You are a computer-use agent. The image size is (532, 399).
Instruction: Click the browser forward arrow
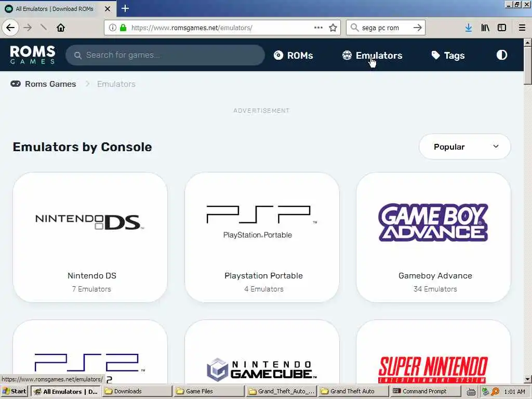pos(28,28)
